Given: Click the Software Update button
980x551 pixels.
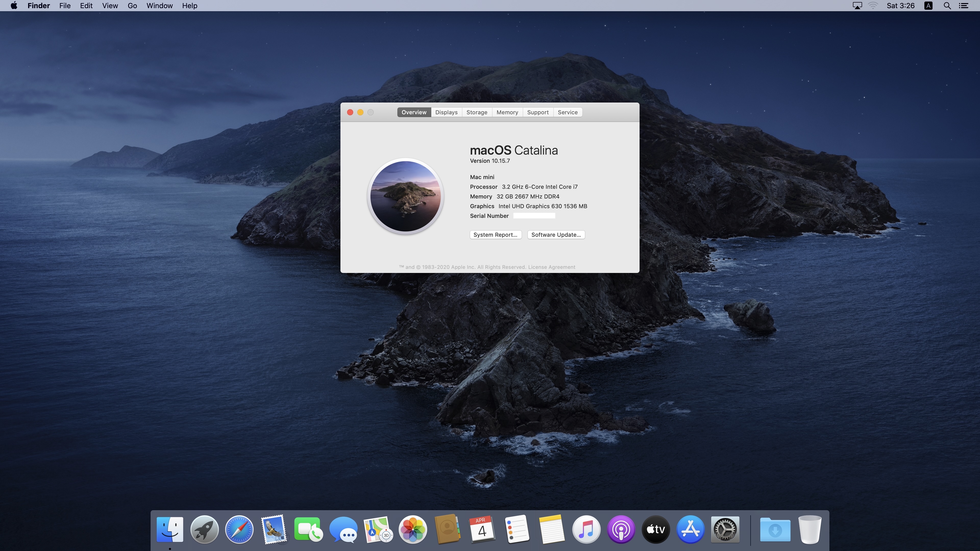Looking at the screenshot, I should coord(556,235).
